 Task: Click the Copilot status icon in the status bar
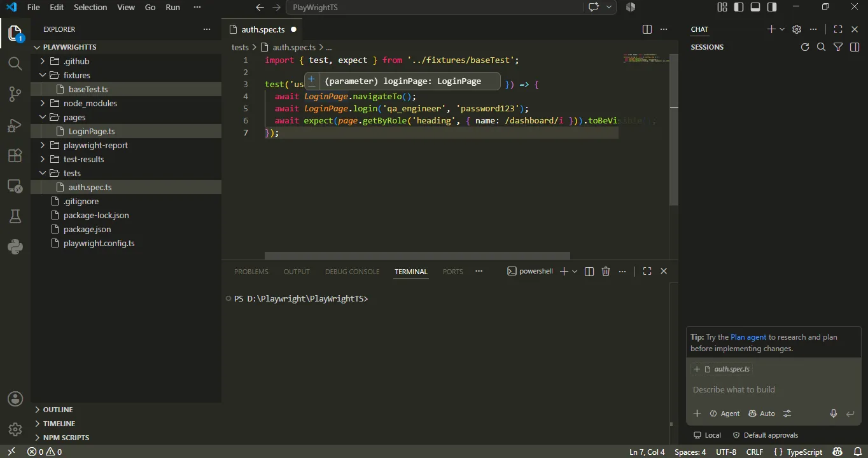point(837,452)
